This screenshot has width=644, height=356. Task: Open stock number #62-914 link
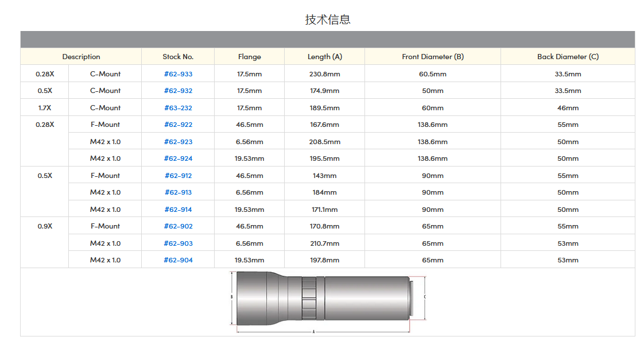click(x=179, y=210)
